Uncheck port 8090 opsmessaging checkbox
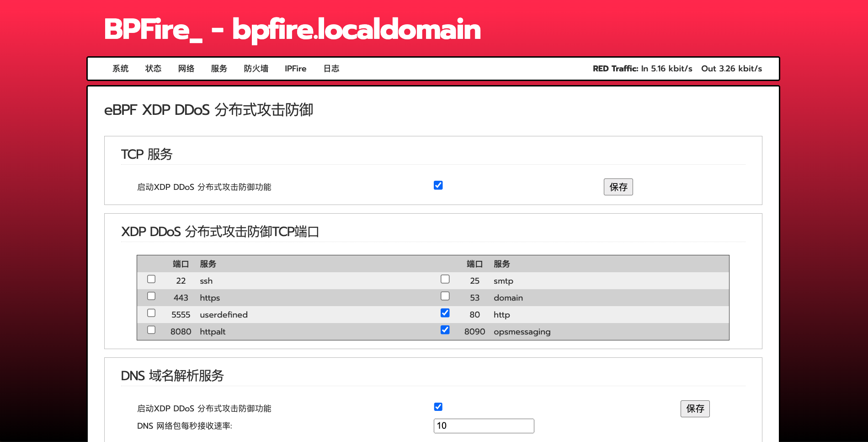The image size is (868, 442). (x=445, y=330)
